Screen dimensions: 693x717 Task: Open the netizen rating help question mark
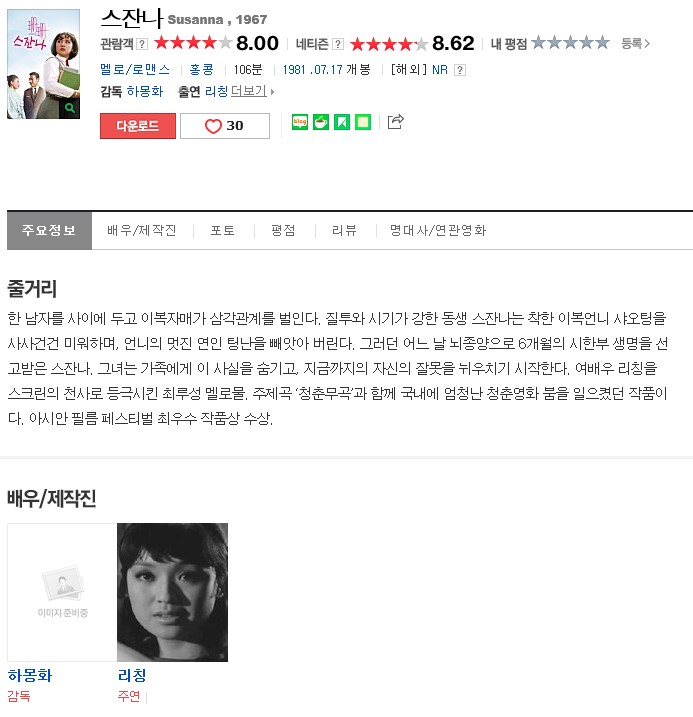338,44
